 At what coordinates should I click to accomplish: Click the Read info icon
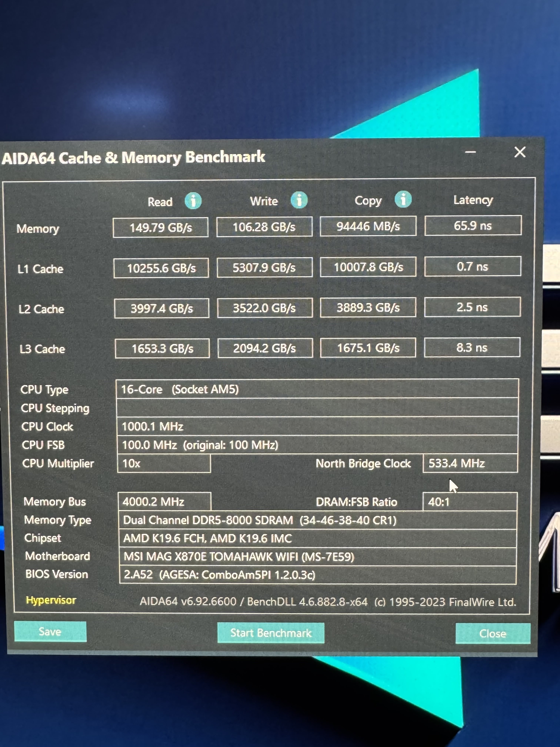pyautogui.click(x=193, y=201)
